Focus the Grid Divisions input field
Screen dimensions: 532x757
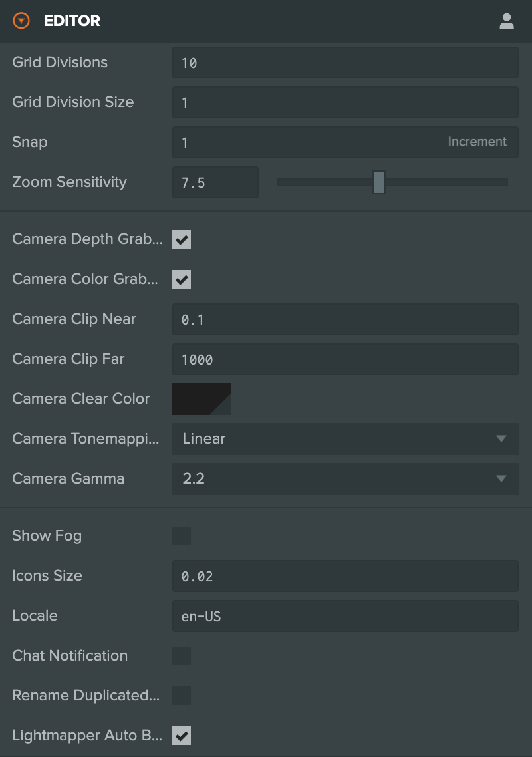click(x=345, y=63)
